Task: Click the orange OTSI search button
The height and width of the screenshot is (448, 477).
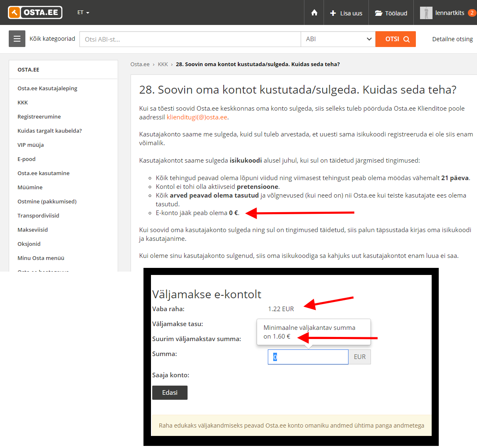Action: (395, 39)
